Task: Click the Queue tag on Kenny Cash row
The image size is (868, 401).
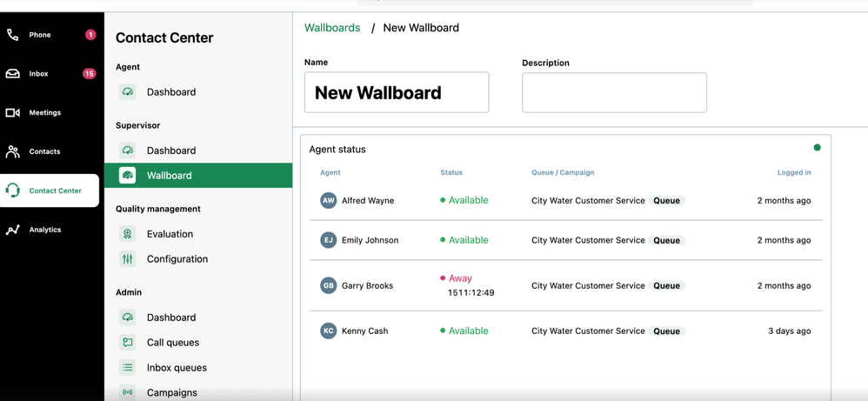Action: coord(666,331)
